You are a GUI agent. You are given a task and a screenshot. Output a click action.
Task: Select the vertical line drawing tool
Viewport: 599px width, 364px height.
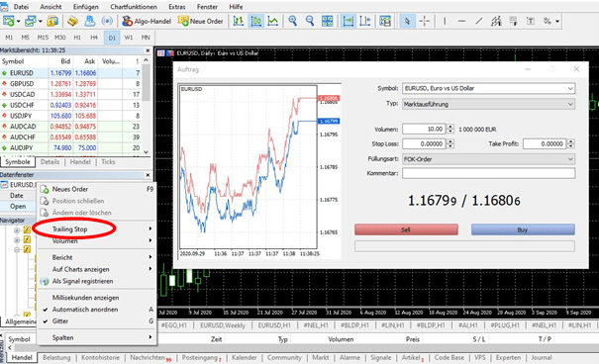(x=445, y=21)
